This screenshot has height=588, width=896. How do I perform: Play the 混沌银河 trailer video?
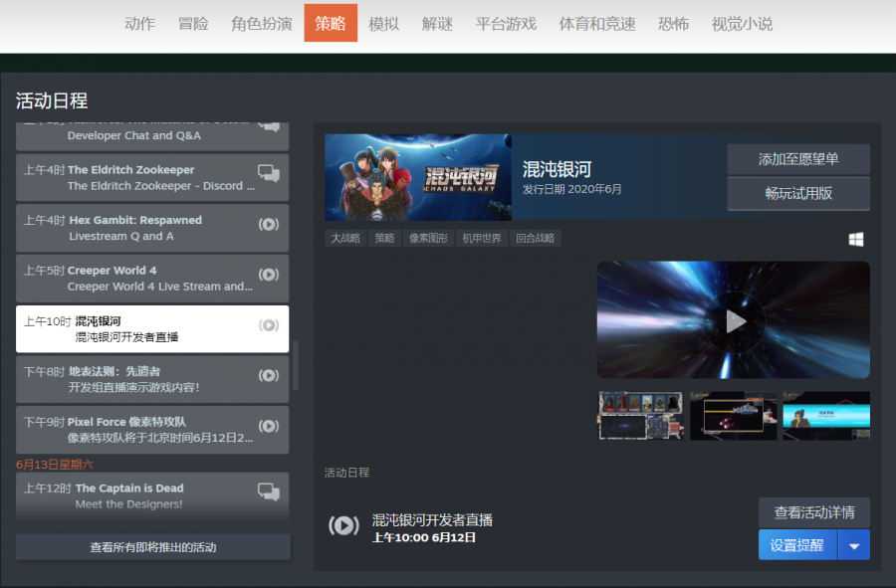[735, 322]
